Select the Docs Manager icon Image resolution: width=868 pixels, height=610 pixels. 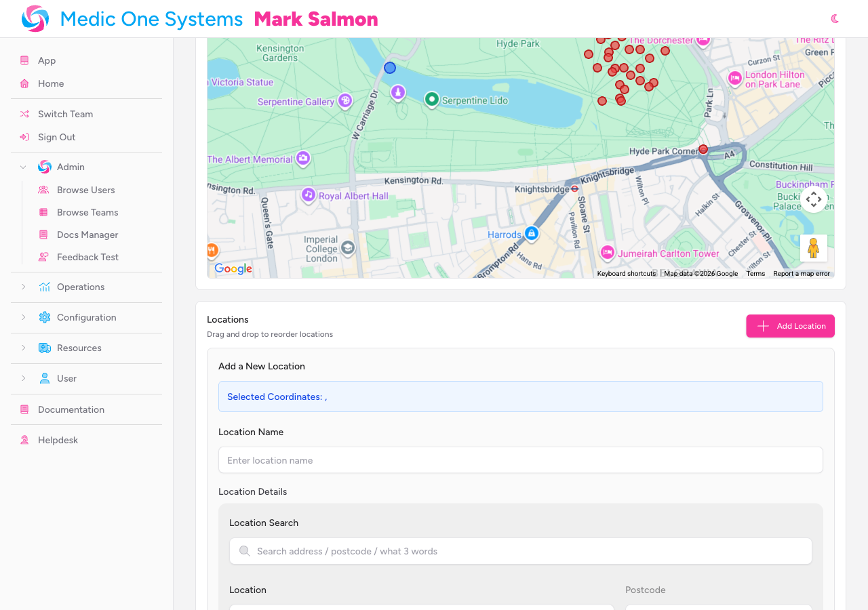point(43,235)
